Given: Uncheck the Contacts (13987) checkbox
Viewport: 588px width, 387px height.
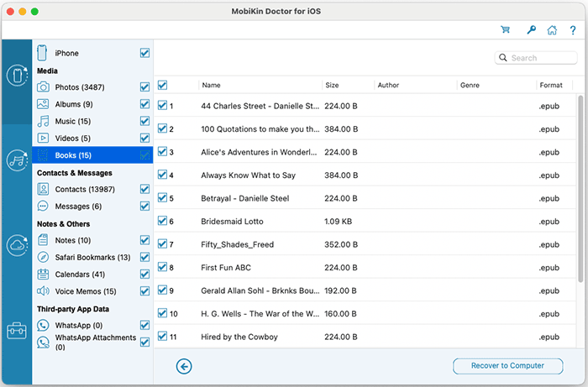Looking at the screenshot, I should (x=144, y=189).
